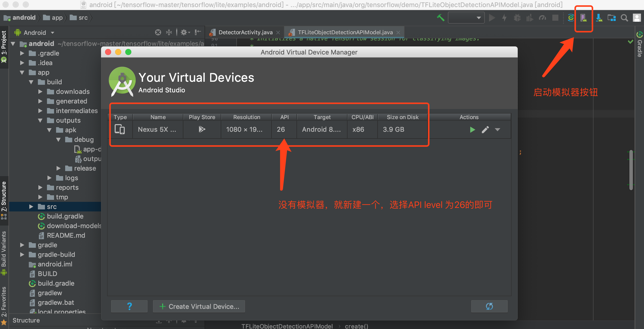Open the SDK Manager download icon
Screen dimensions: 644x329
pyautogui.click(x=599, y=18)
